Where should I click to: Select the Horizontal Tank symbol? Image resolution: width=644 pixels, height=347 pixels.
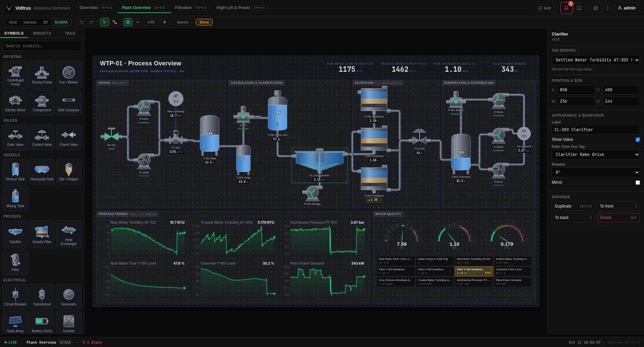[42, 172]
